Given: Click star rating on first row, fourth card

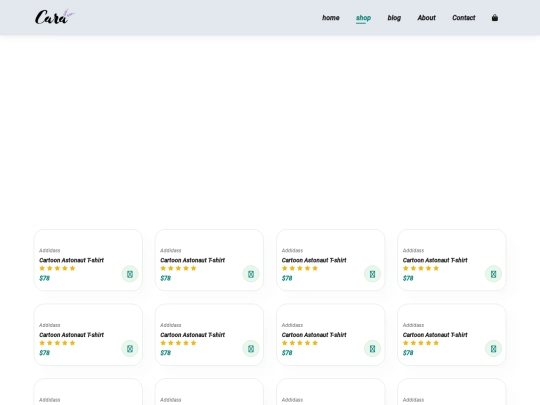Looking at the screenshot, I should pyautogui.click(x=421, y=268).
